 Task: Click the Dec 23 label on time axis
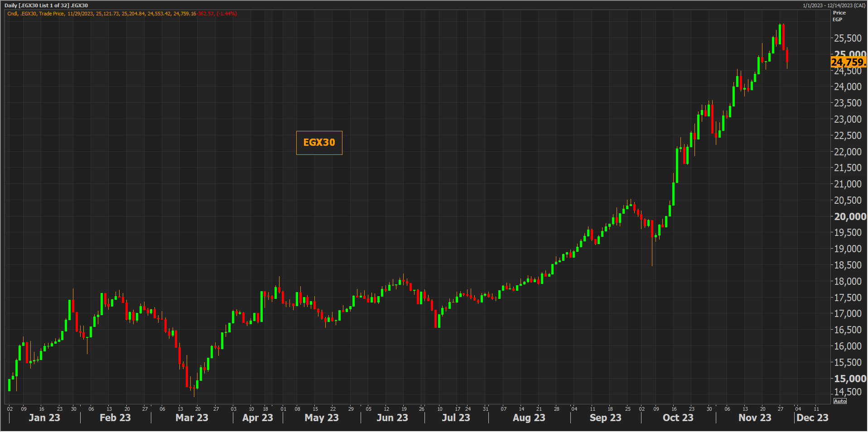click(812, 418)
